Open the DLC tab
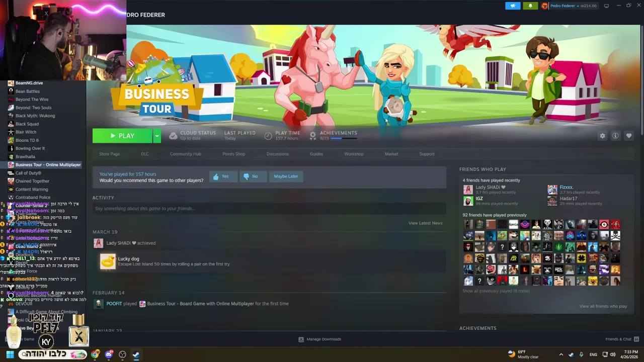 point(145,154)
